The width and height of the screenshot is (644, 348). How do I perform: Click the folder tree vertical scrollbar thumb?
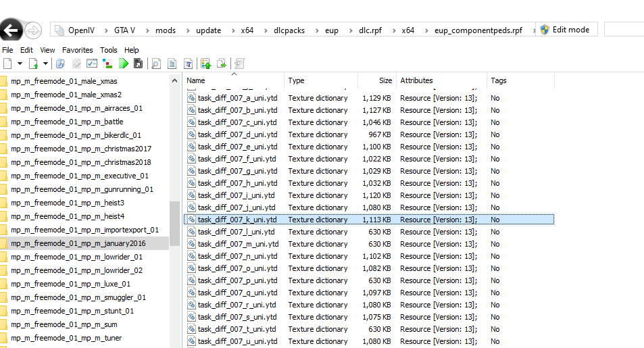pyautogui.click(x=174, y=223)
